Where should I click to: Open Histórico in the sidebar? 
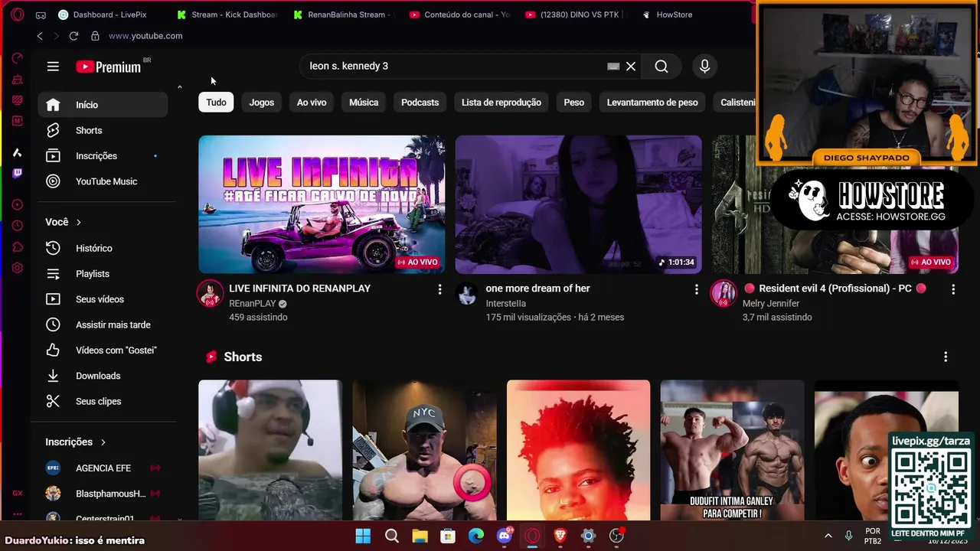pos(103,248)
